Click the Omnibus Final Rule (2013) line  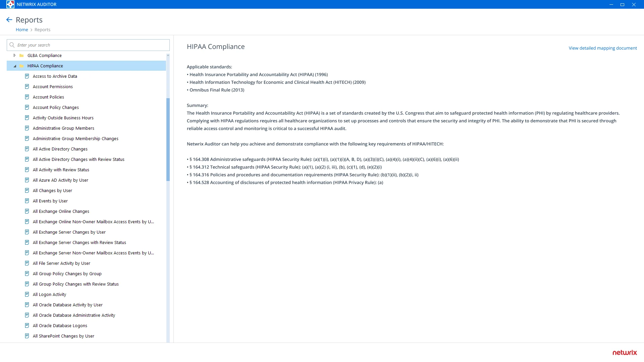coord(215,90)
